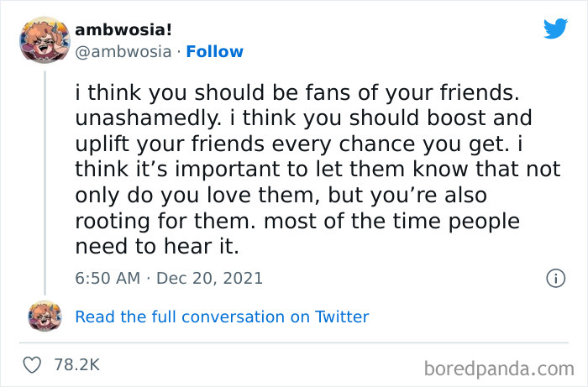The height and width of the screenshot is (387, 588).
Task: Click the "6:50 AM" time of the tweet
Action: click(x=106, y=278)
